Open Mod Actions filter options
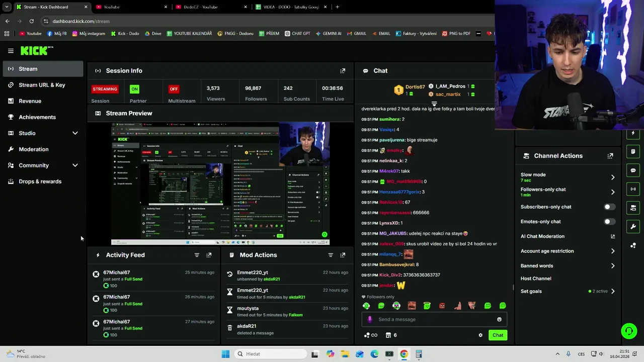The image size is (644, 362). [331, 255]
